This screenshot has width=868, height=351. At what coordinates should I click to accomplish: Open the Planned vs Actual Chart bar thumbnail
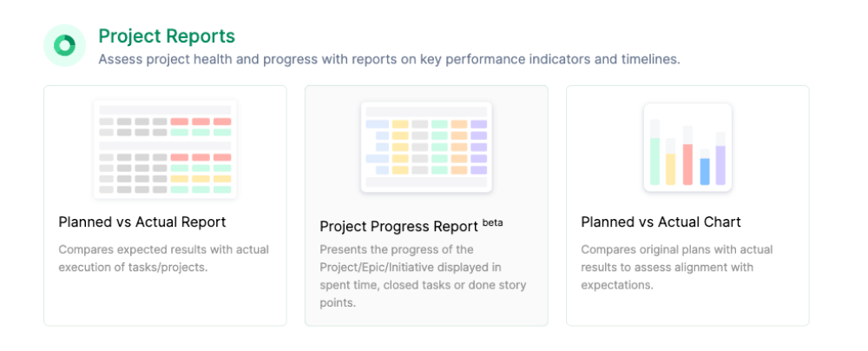click(x=687, y=148)
